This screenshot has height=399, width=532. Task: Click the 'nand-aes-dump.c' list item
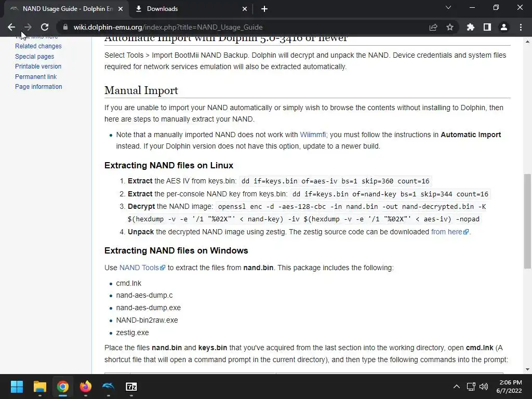pyautogui.click(x=144, y=296)
